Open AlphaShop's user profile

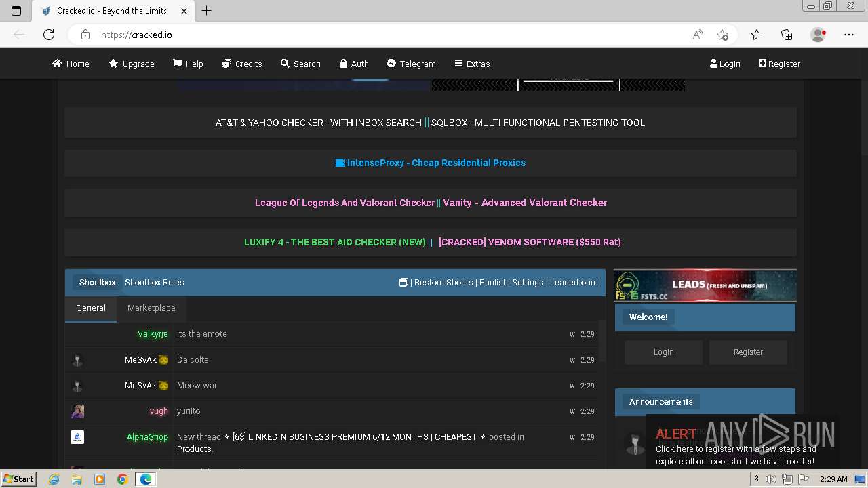[147, 437]
